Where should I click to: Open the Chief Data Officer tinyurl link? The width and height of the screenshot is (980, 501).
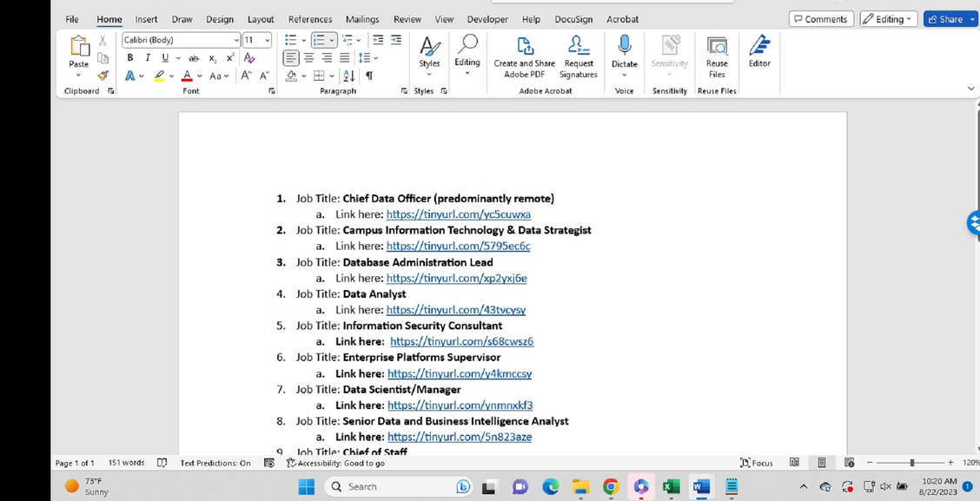coord(458,214)
